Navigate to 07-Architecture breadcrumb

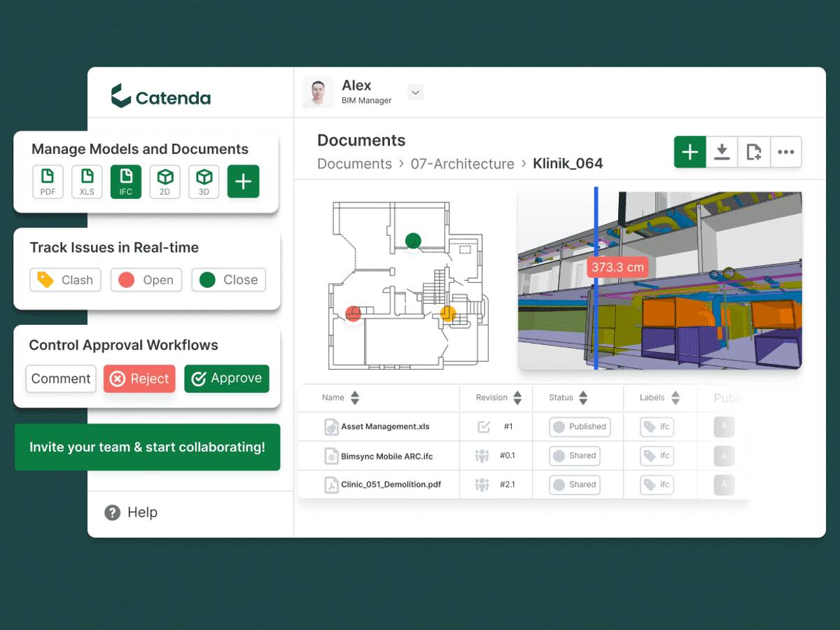coord(462,164)
